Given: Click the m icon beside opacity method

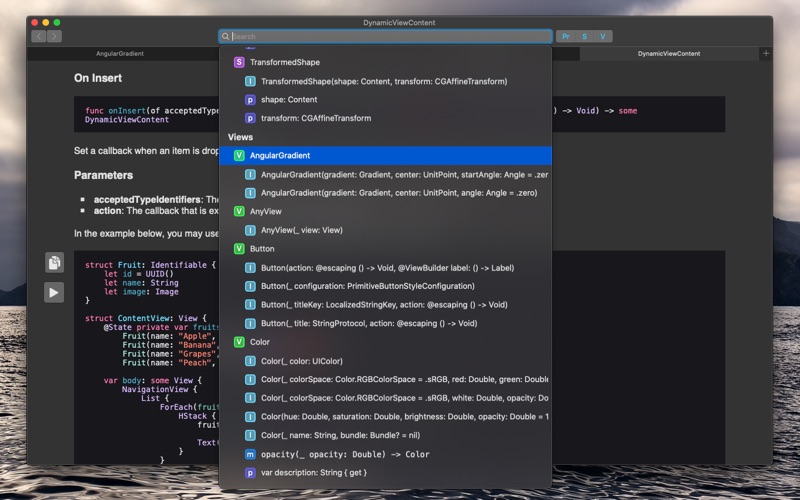Looking at the screenshot, I should (250, 454).
